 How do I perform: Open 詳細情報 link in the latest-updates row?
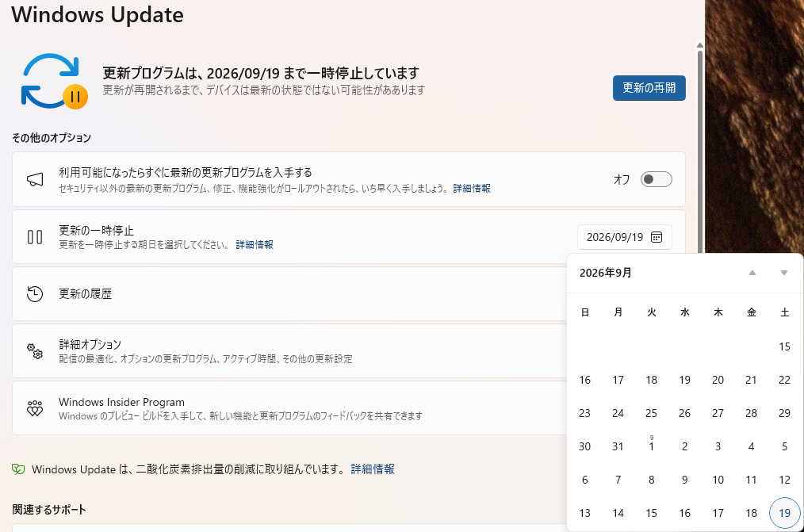(x=472, y=189)
